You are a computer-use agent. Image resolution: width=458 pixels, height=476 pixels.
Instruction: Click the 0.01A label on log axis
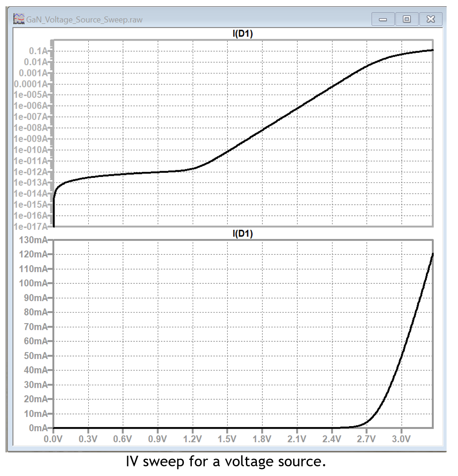pyautogui.click(x=36, y=62)
